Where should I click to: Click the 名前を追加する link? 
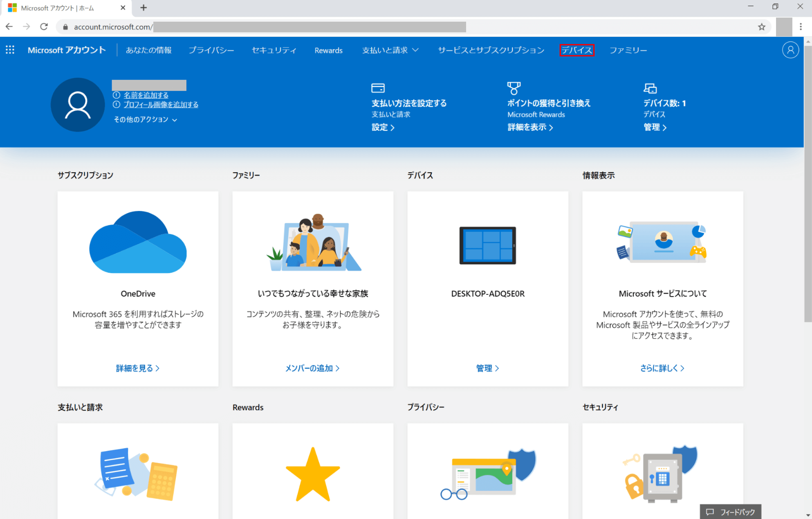coord(146,95)
